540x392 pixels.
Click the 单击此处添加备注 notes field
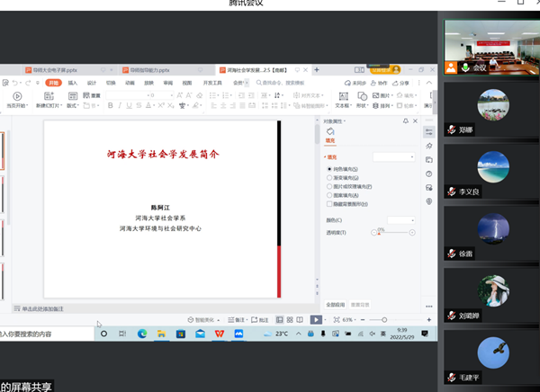point(54,308)
